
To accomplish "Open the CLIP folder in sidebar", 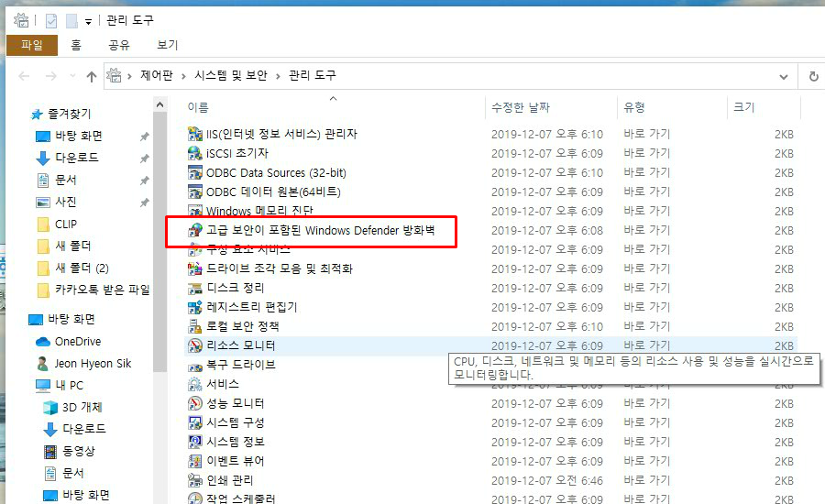I will click(x=66, y=225).
